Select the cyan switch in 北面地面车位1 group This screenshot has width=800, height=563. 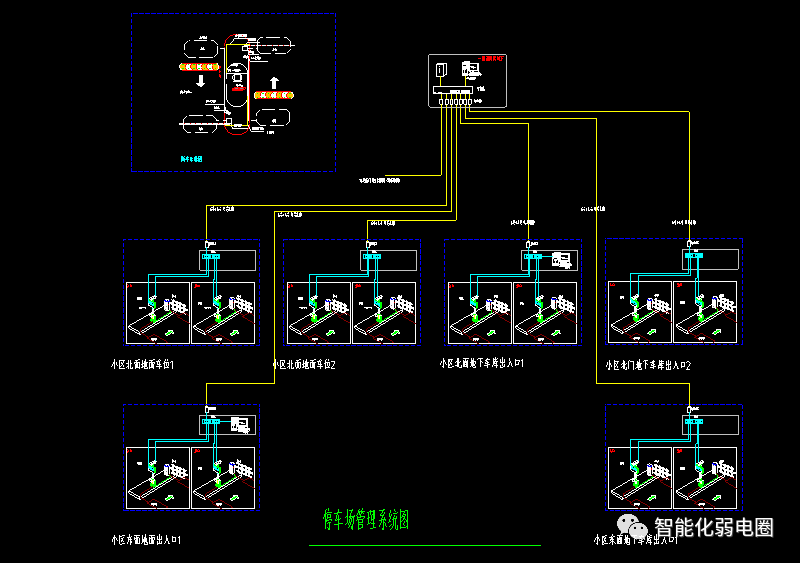(211, 256)
